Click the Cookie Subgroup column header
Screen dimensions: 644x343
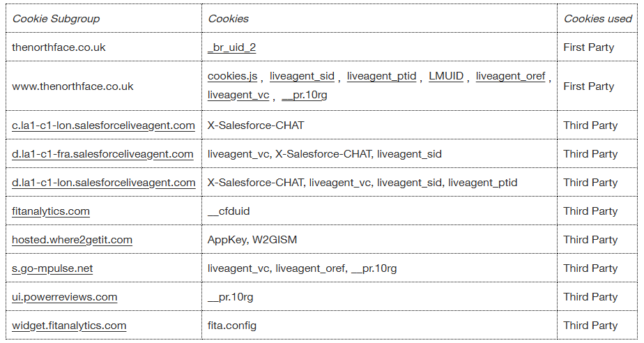pos(56,19)
